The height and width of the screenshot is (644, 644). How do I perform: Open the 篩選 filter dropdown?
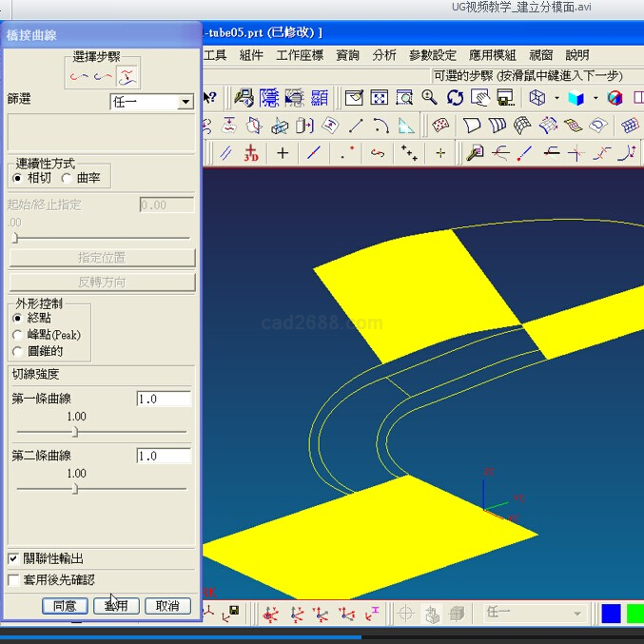pos(185,102)
